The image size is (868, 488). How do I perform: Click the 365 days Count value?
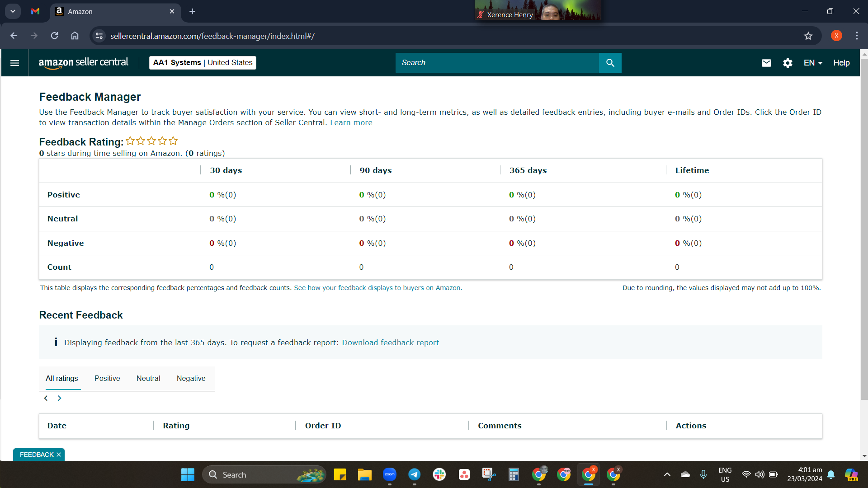(x=511, y=267)
